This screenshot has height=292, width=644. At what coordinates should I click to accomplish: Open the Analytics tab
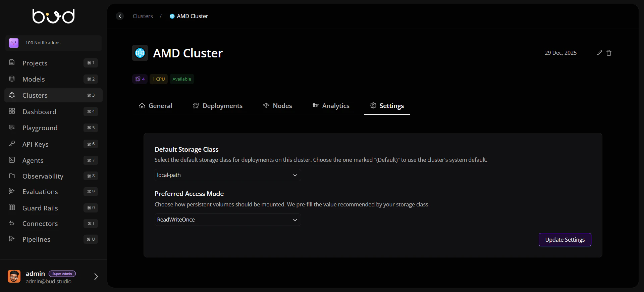(x=331, y=106)
